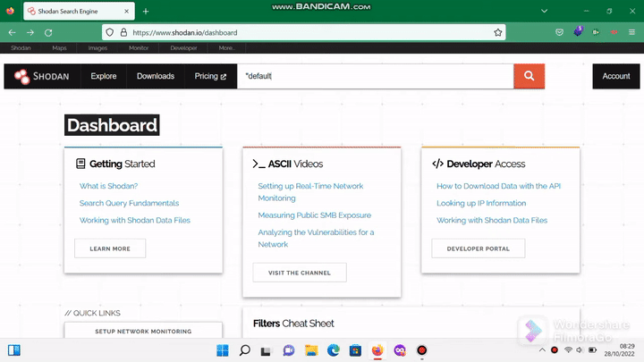This screenshot has width=644, height=362.
Task: Open Measuring Public SMB Exposure link
Action: pos(314,215)
